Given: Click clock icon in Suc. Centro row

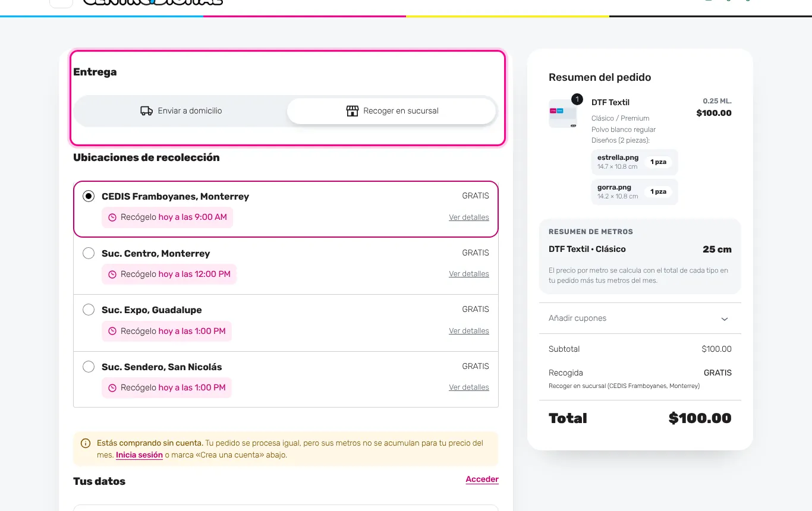Looking at the screenshot, I should 112,275.
